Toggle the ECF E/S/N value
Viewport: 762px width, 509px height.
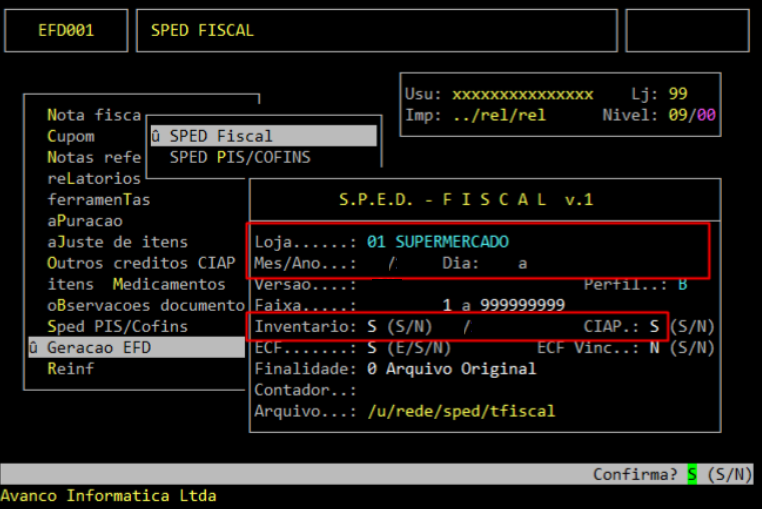(372, 348)
